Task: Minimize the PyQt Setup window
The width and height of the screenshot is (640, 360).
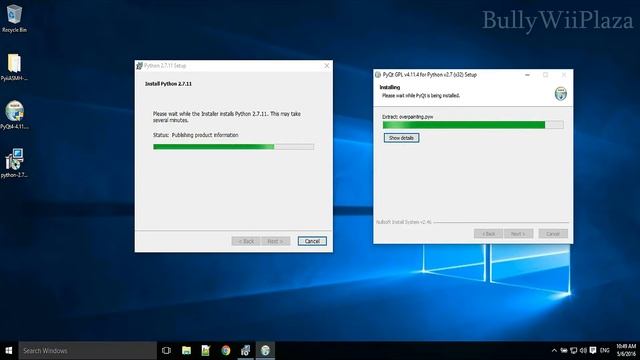Action: pyautogui.click(x=527, y=75)
